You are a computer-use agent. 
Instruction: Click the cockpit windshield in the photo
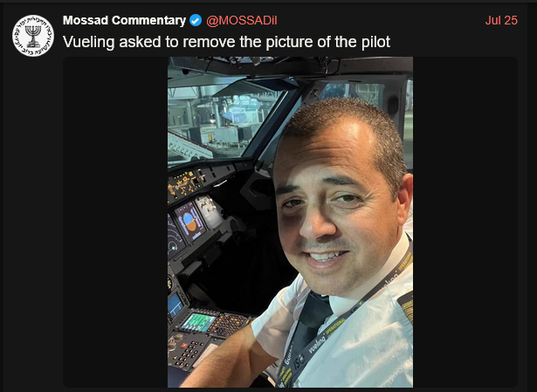(223, 121)
